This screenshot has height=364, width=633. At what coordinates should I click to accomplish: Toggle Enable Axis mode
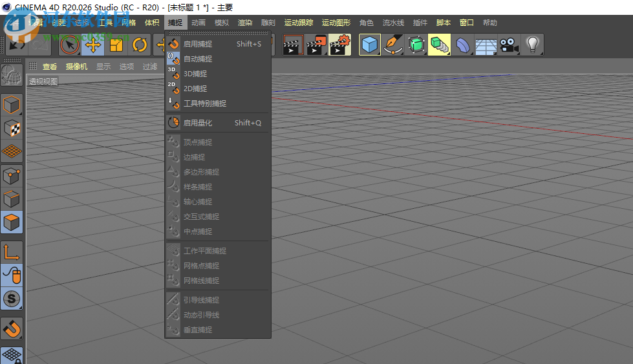(11, 253)
